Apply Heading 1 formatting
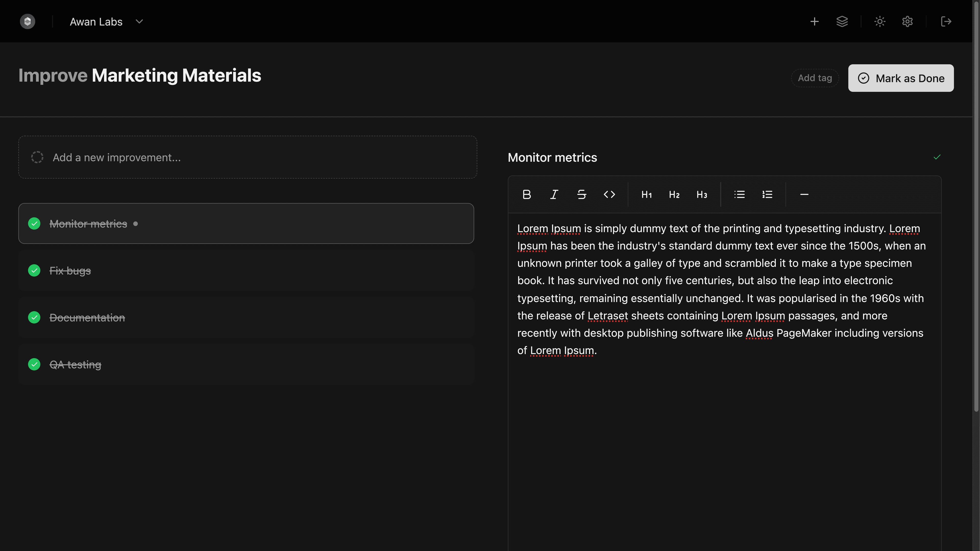980x551 pixels. tap(646, 194)
